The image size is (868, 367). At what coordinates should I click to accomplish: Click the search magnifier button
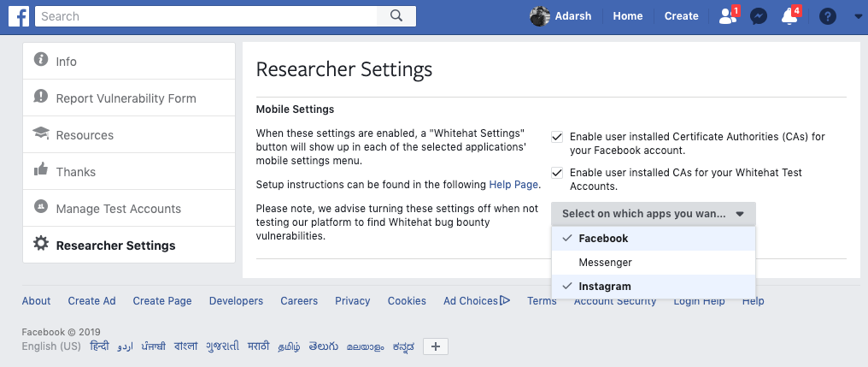pos(396,16)
